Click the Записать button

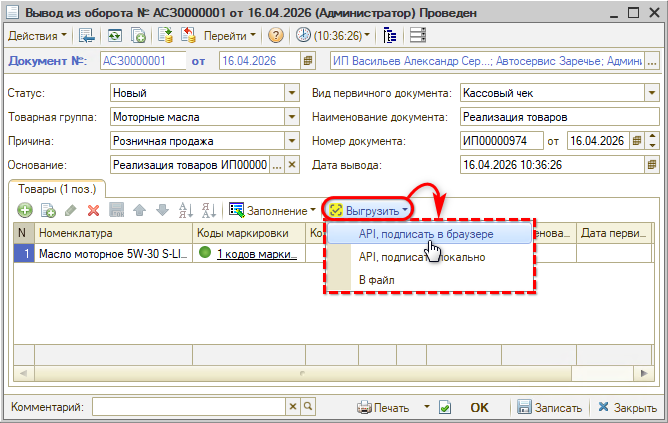(549, 408)
